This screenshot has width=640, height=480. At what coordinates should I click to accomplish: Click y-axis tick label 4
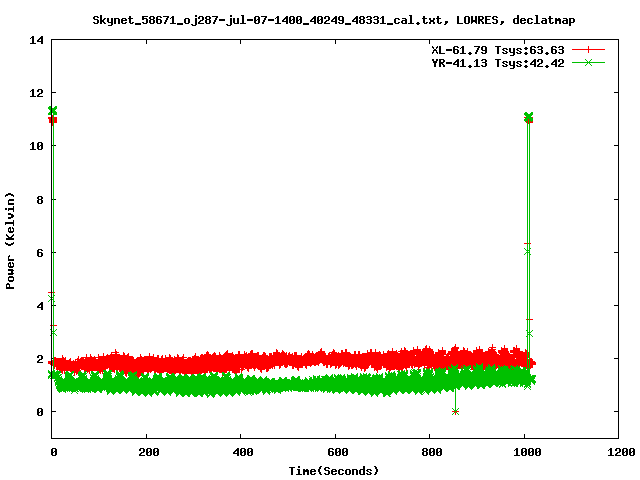point(40,306)
